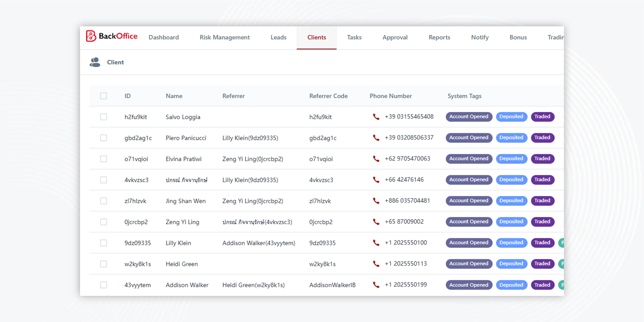Click phone icon for Jing Shan Wen

click(x=376, y=201)
